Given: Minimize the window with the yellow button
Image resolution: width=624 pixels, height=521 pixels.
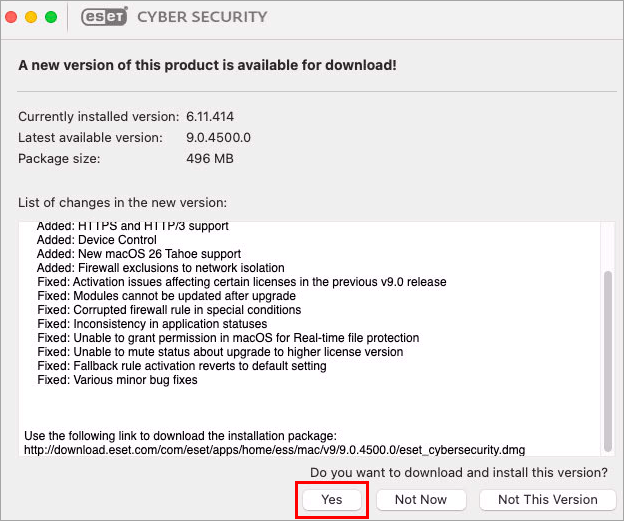Looking at the screenshot, I should pyautogui.click(x=32, y=17).
